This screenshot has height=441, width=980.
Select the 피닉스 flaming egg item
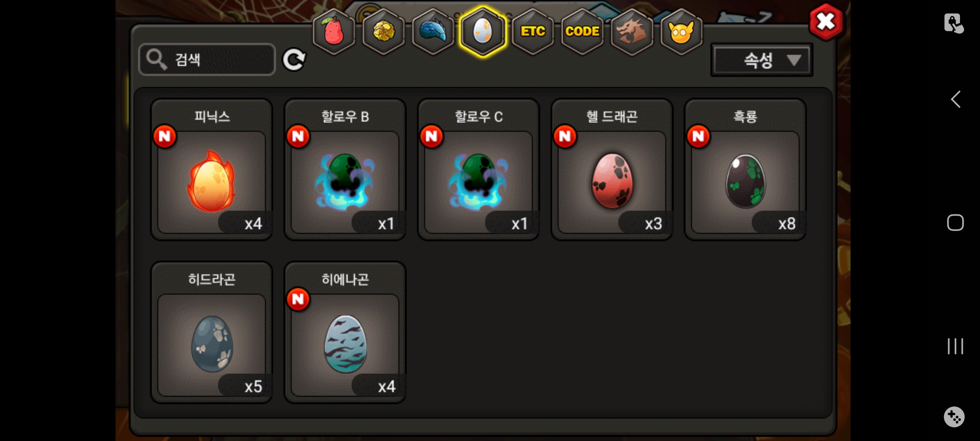point(212,170)
